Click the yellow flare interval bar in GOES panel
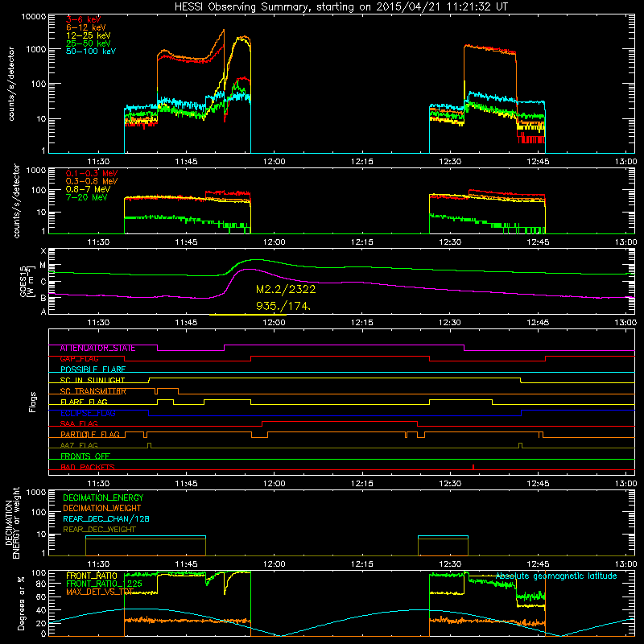Screen dimensions: 644x644 pyautogui.click(x=248, y=315)
